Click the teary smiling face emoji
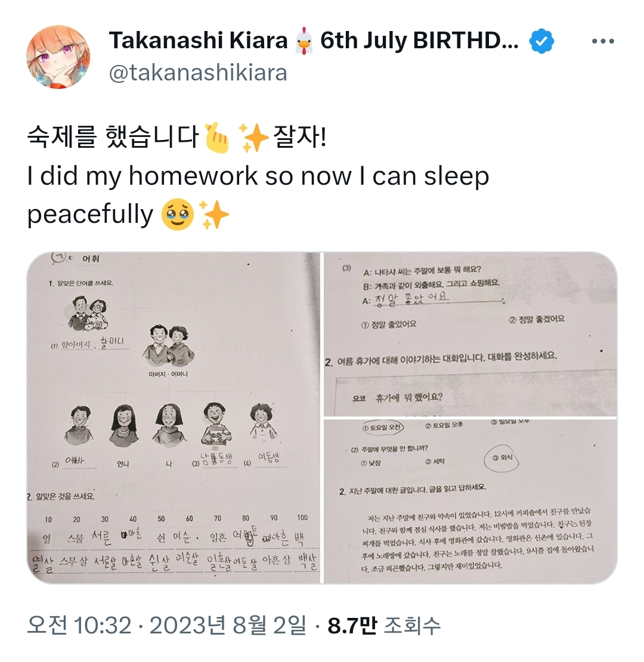Screen dimensions: 644x662 [178, 214]
